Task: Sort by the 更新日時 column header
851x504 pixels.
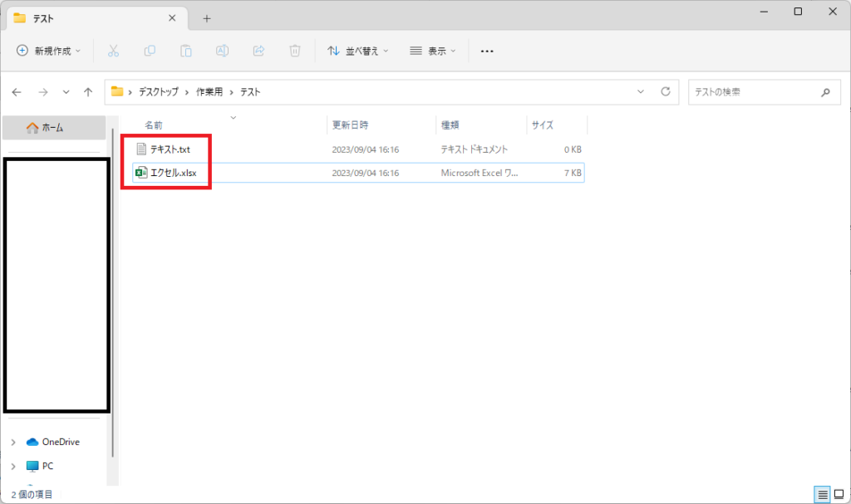Action: click(x=350, y=125)
